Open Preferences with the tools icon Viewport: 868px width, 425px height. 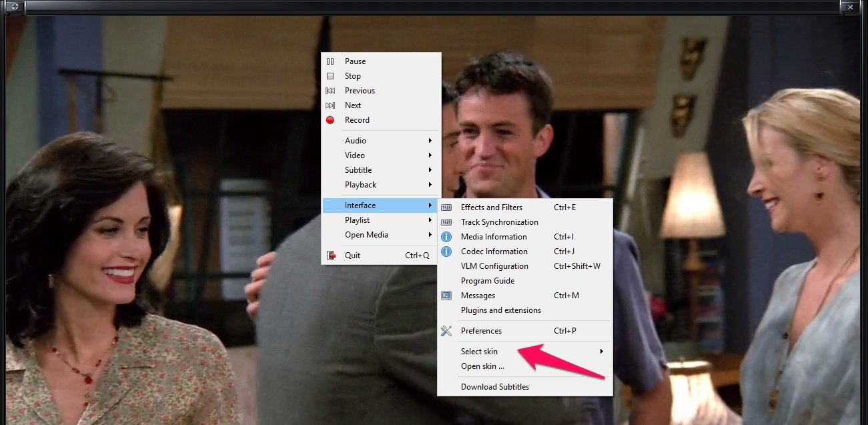pyautogui.click(x=447, y=331)
